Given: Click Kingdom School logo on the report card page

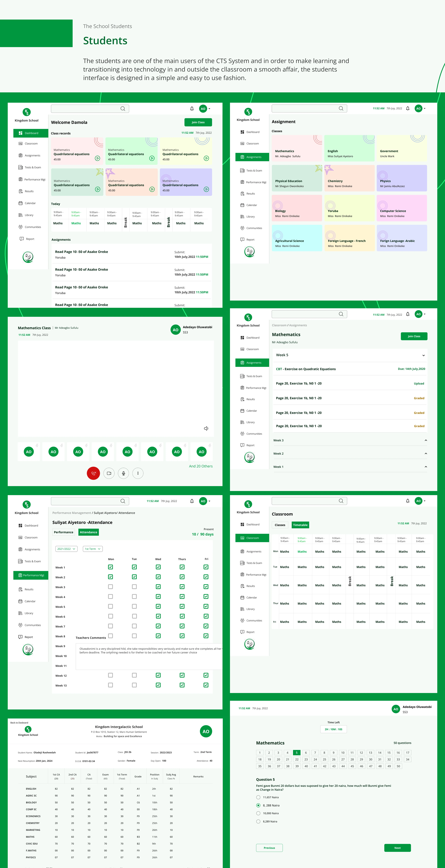Looking at the screenshot, I should [28, 729].
